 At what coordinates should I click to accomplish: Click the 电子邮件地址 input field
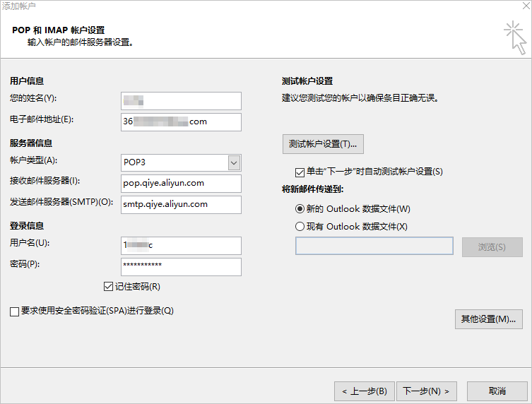point(181,121)
